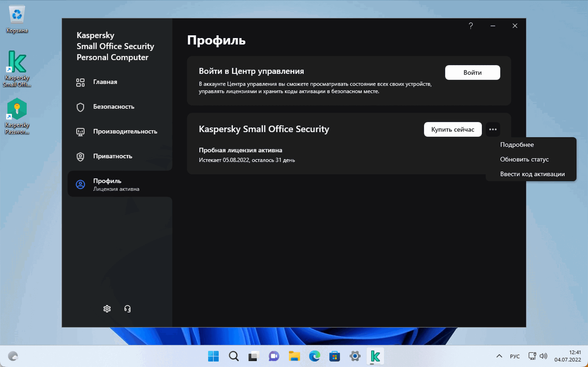
Task: Click the Профиль page heading
Action: click(x=216, y=40)
